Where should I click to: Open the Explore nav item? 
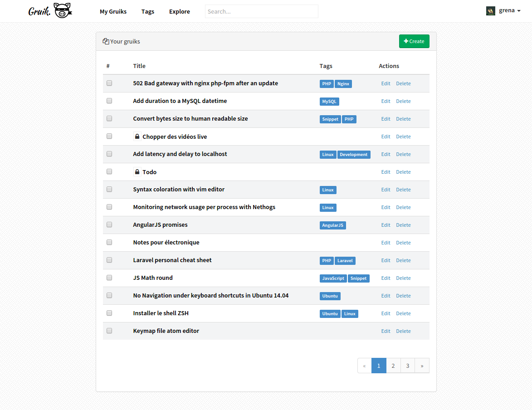point(180,11)
